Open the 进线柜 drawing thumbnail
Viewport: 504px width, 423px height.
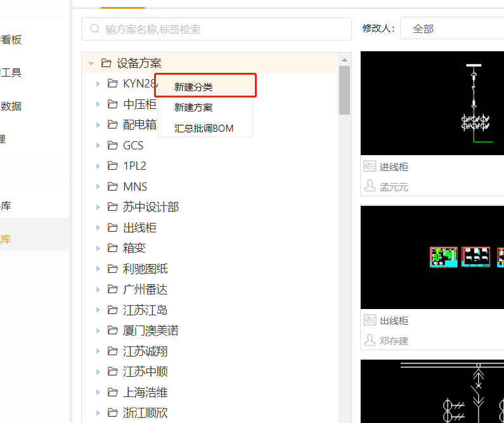[432, 103]
